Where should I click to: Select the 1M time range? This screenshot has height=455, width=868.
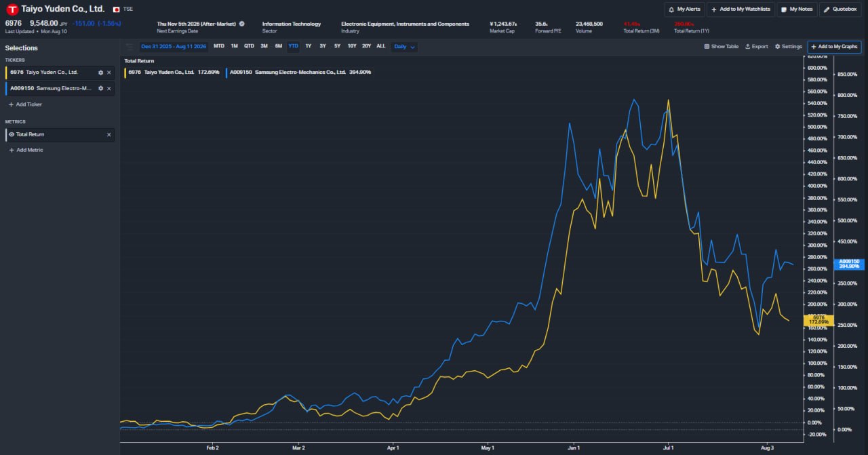click(234, 46)
